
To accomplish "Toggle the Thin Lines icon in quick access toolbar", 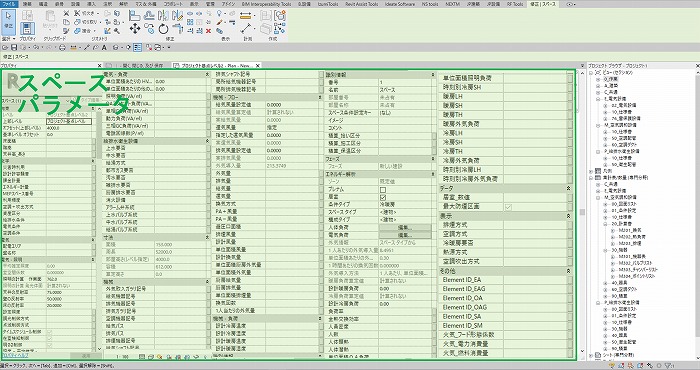I will click(137, 47).
